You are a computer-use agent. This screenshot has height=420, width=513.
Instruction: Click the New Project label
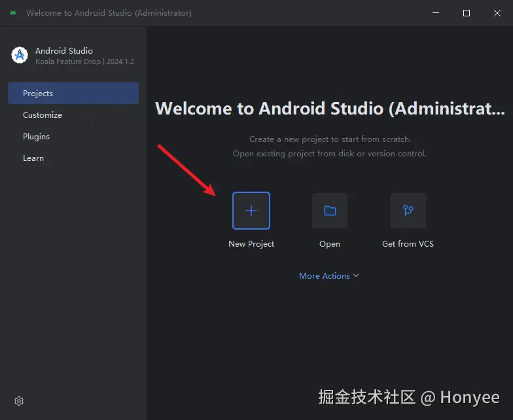pos(251,244)
